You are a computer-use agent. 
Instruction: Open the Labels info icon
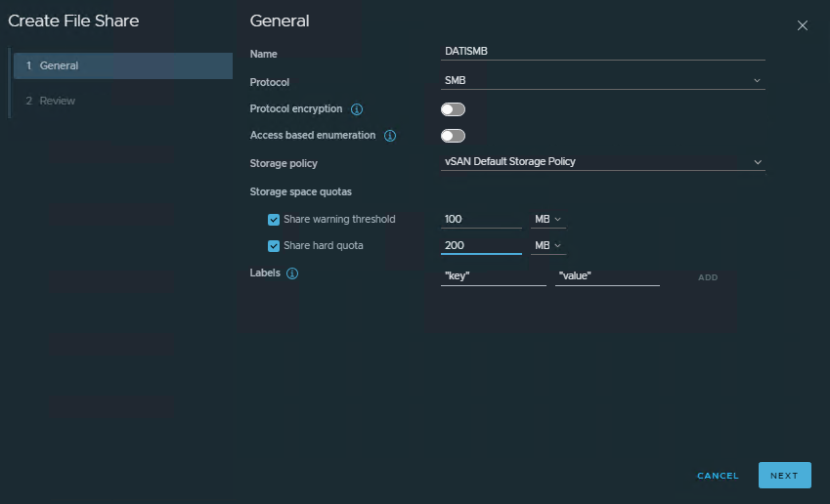292,273
